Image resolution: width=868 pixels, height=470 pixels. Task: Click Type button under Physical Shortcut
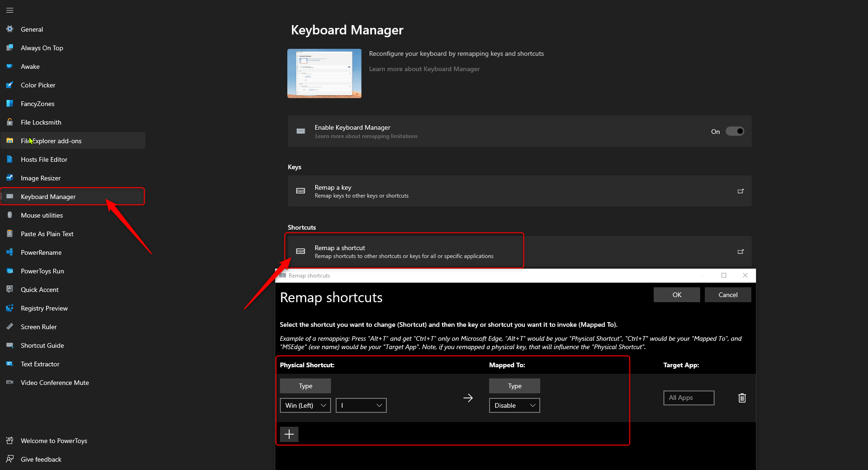(305, 386)
